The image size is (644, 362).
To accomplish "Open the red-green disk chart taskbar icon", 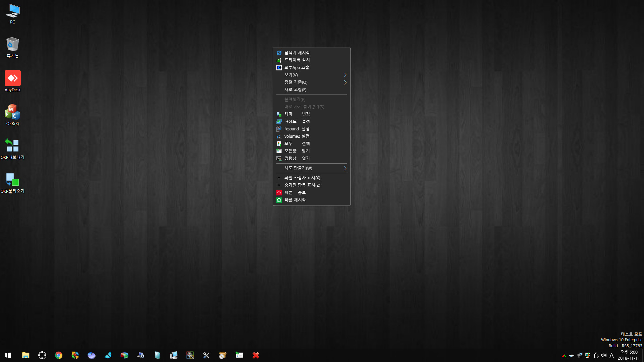I will pos(124,355).
